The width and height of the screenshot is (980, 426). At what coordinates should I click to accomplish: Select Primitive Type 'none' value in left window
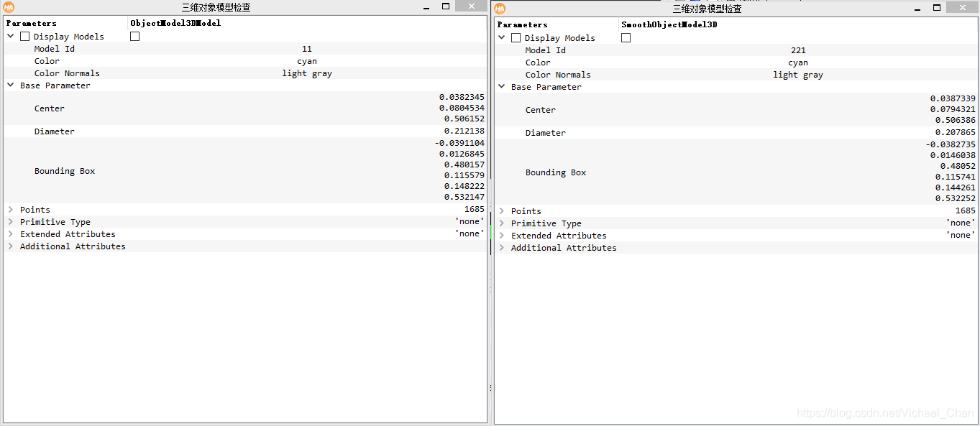point(470,221)
